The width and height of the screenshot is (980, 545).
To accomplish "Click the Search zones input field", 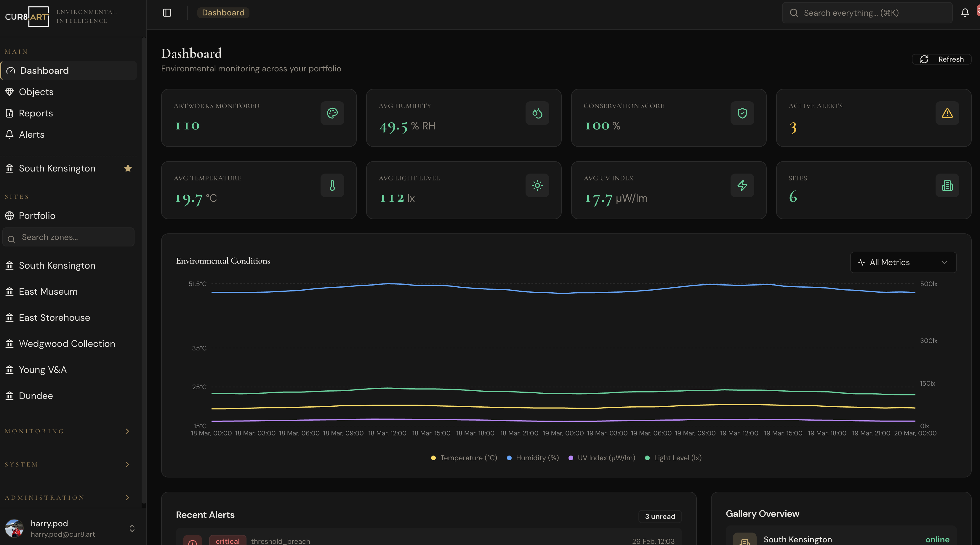I will click(68, 237).
